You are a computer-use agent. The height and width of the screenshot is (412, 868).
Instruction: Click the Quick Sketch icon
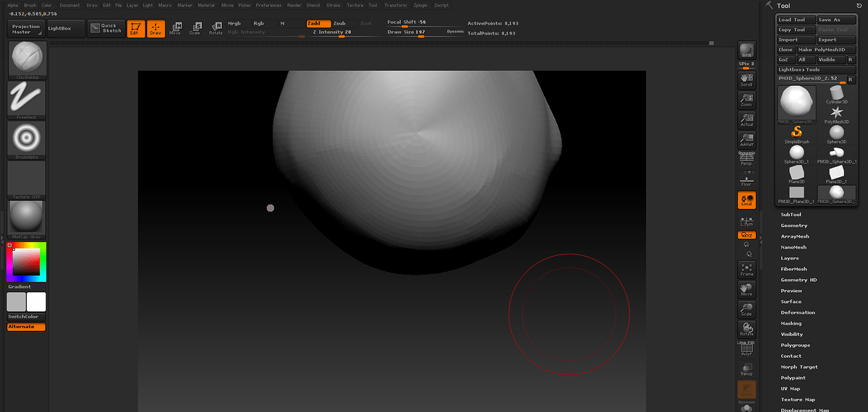(106, 28)
